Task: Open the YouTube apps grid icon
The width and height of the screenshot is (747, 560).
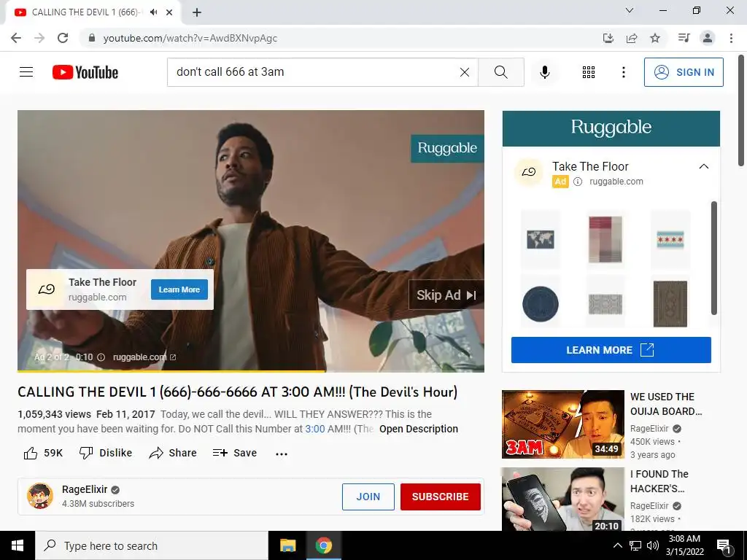Action: click(x=589, y=72)
